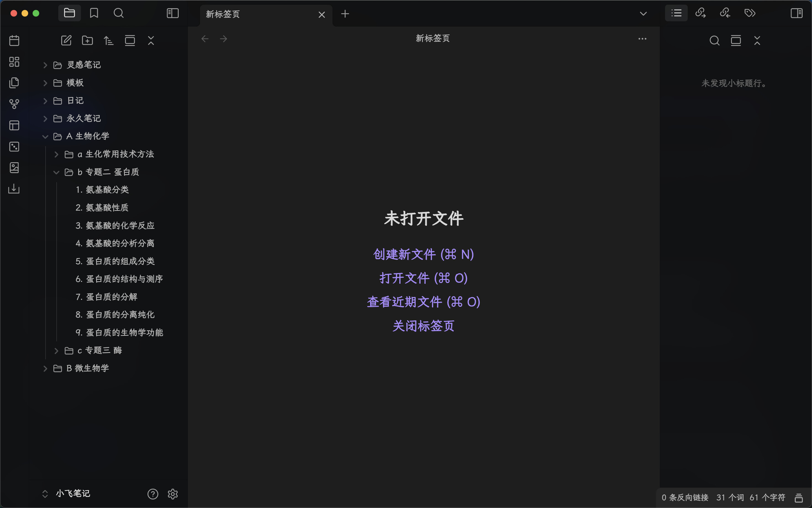The width and height of the screenshot is (812, 508).
Task: Click the download import ribbon icon
Action: click(x=14, y=188)
